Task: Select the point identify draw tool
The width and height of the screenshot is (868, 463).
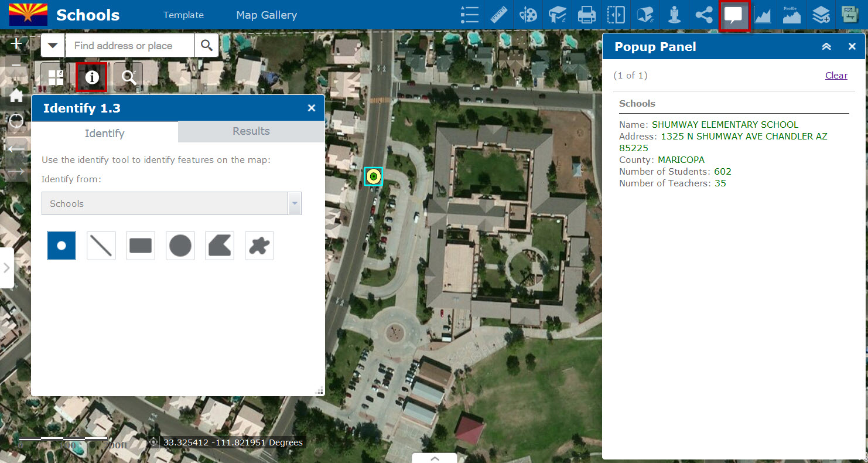Action: pos(61,246)
